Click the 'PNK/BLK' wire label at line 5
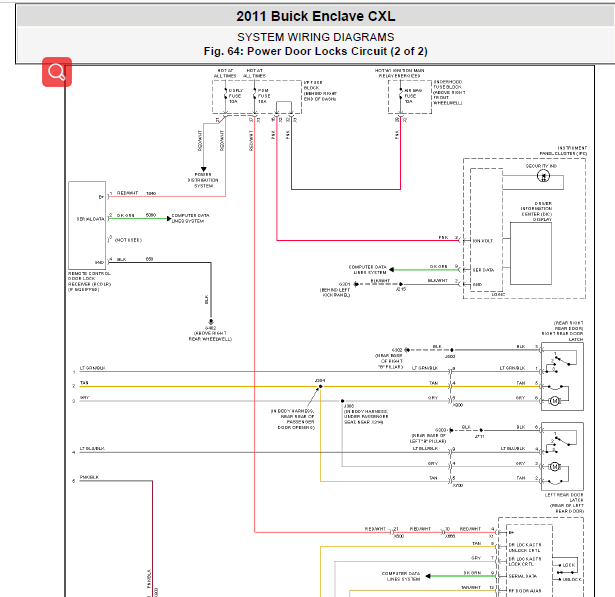Viewport: 615px width, 597px height. click(89, 477)
